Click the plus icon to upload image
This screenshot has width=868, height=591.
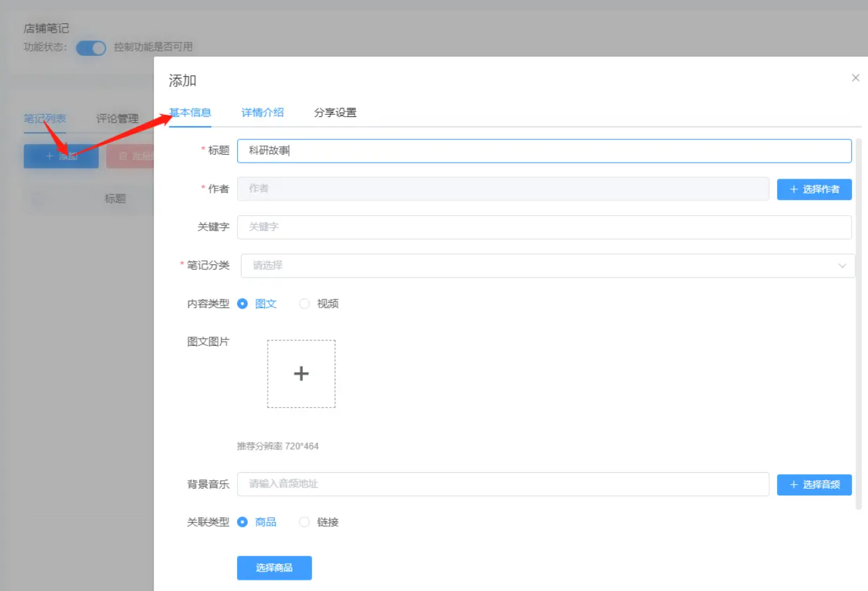point(301,374)
